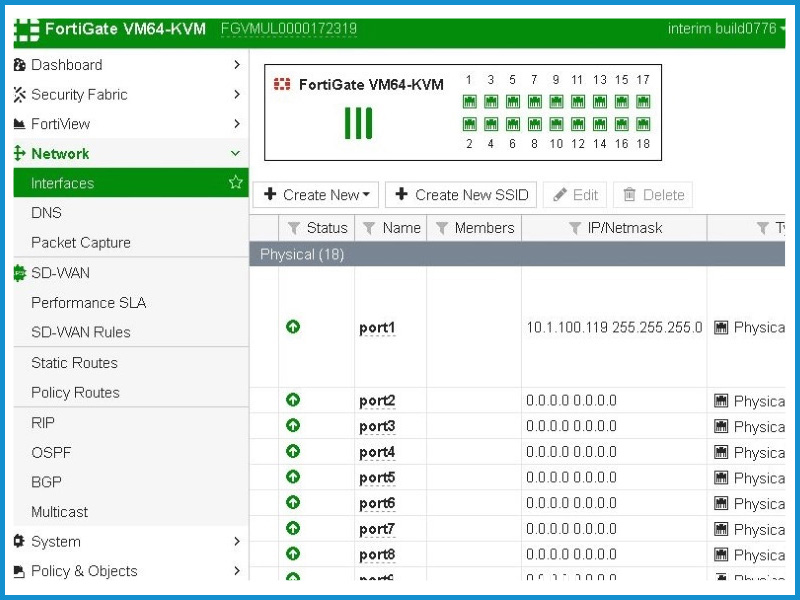Click port 18 icon in faceplate diagram
Viewport: 800px width, 600px height.
pos(643,123)
